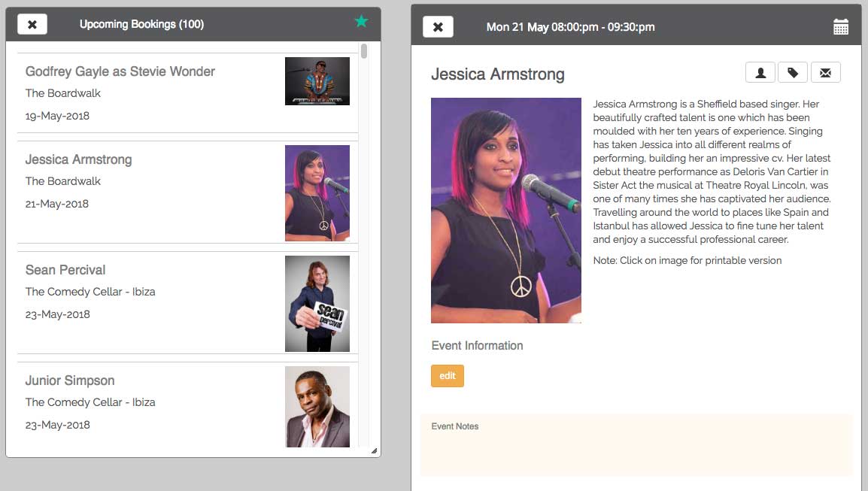
Task: Click Sean Percival thumbnail photo
Action: [317, 303]
